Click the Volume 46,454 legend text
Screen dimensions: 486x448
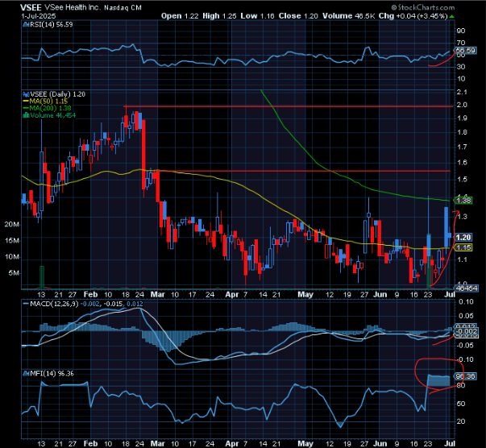coord(52,115)
